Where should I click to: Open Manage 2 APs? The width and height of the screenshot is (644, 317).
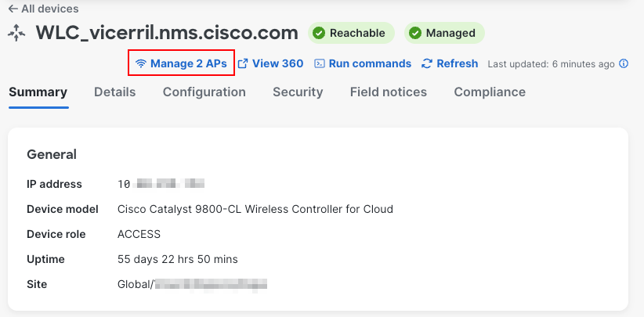[181, 63]
